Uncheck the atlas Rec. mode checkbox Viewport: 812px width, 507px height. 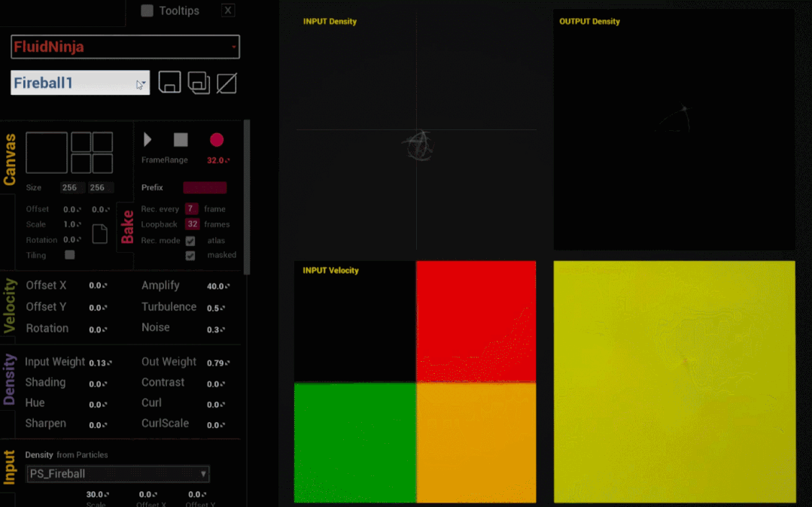[190, 241]
